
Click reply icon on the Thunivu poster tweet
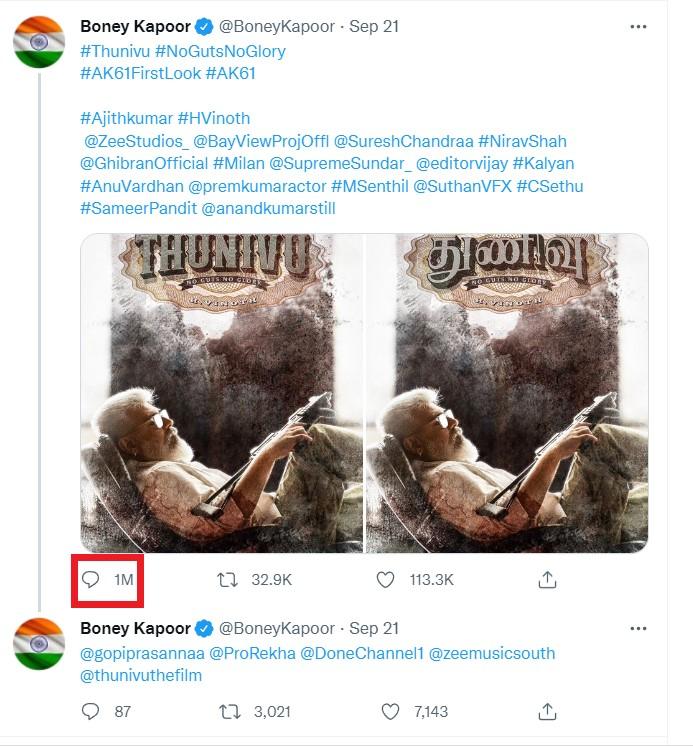click(91, 579)
